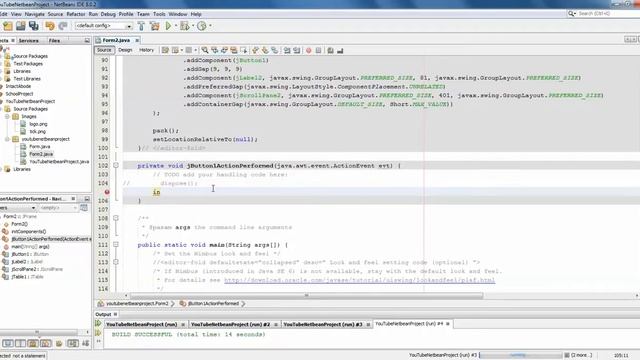Click the Shift Line Left editor icon
The width and height of the screenshot is (640, 360).
pos(287,50)
